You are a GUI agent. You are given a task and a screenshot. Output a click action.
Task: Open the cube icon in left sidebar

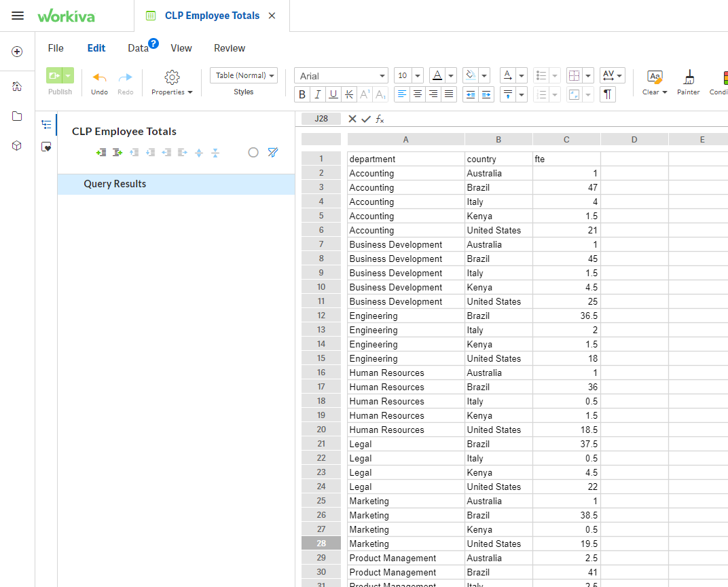17,146
